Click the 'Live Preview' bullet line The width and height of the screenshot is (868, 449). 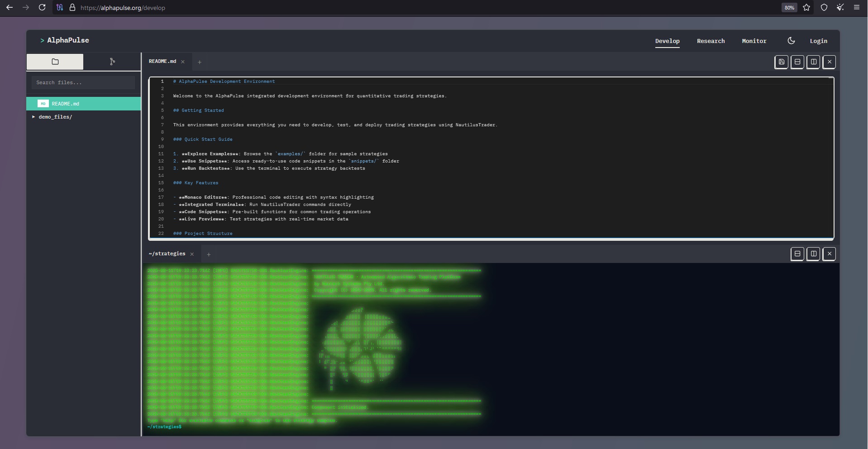pyautogui.click(x=261, y=219)
